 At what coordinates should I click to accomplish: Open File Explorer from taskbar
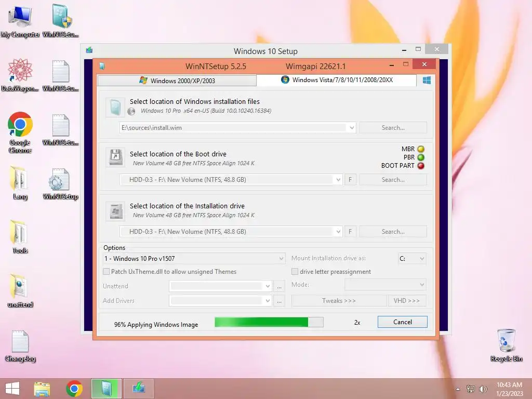point(42,389)
